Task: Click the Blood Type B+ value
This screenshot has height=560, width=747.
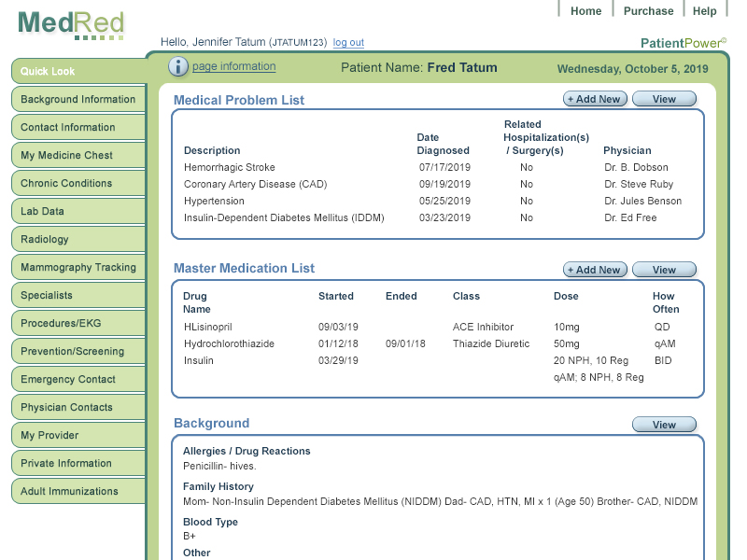Action: [190, 536]
